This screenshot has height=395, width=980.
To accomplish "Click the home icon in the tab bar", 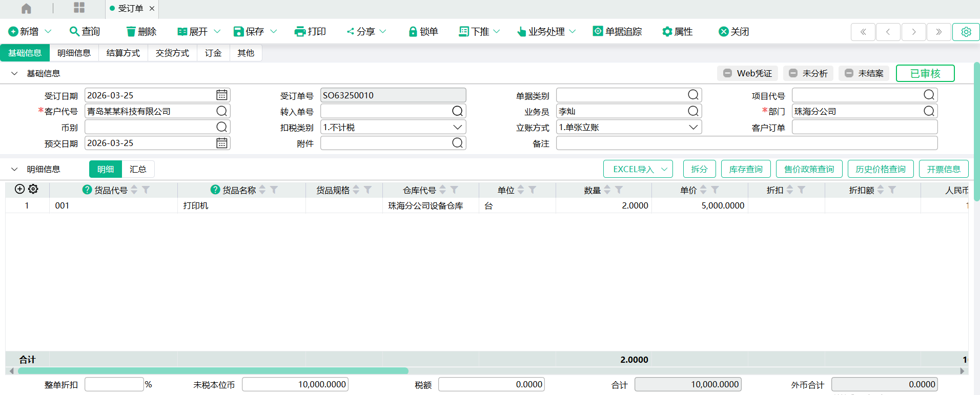I will (26, 9).
